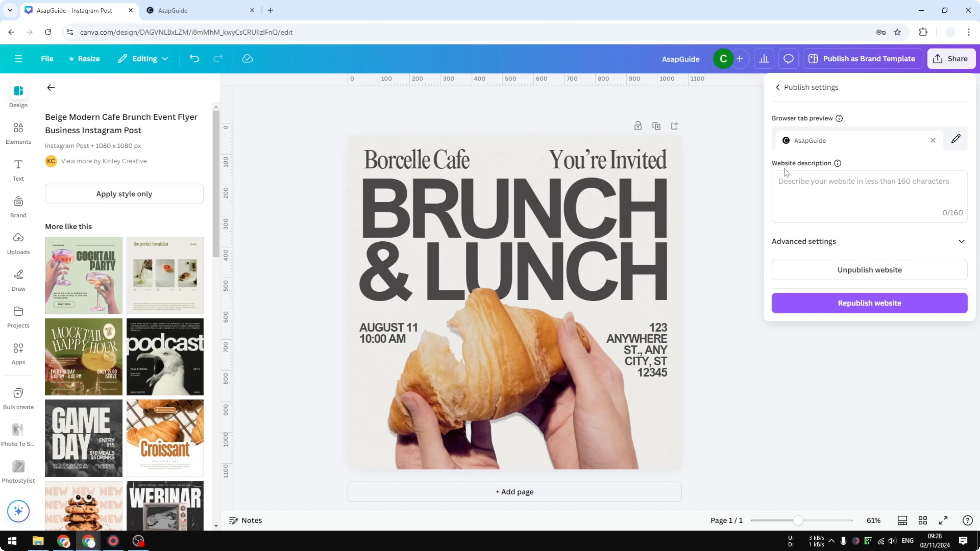The image size is (980, 551).
Task: Expand the Advanced settings section
Action: coord(961,241)
